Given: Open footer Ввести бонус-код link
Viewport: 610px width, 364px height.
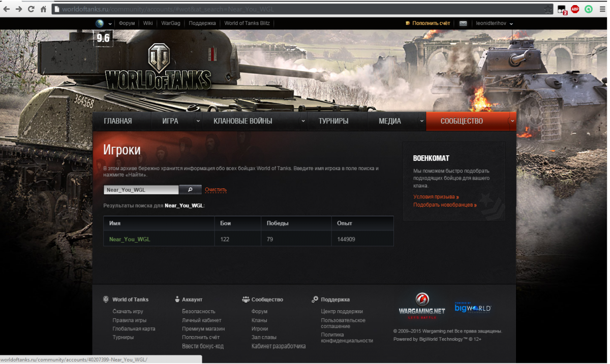Looking at the screenshot, I should coord(203,346).
